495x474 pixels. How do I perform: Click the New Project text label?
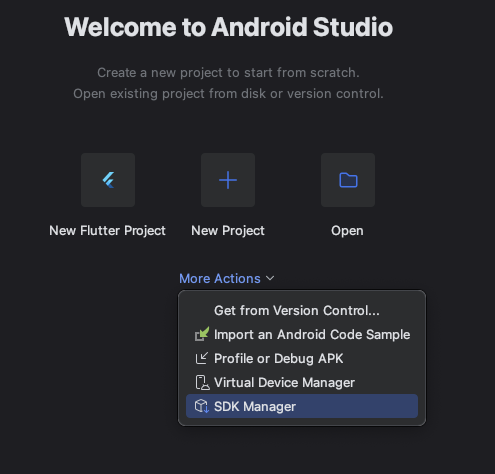coord(228,231)
